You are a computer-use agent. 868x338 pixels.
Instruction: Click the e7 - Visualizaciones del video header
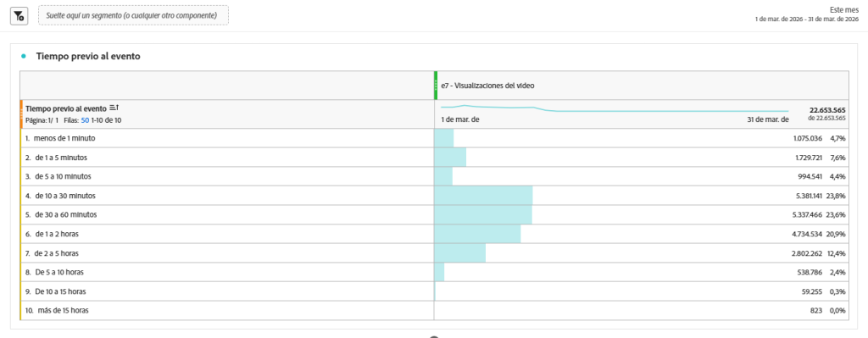487,86
